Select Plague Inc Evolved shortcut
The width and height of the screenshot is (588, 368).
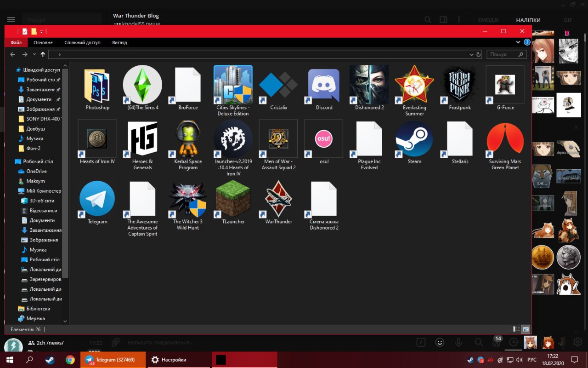[x=369, y=145]
